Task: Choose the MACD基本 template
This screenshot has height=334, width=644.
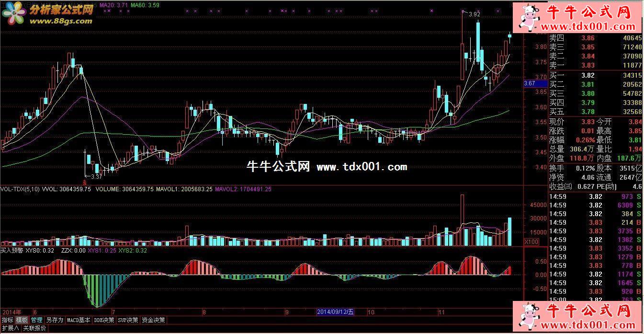Action: tap(78, 320)
